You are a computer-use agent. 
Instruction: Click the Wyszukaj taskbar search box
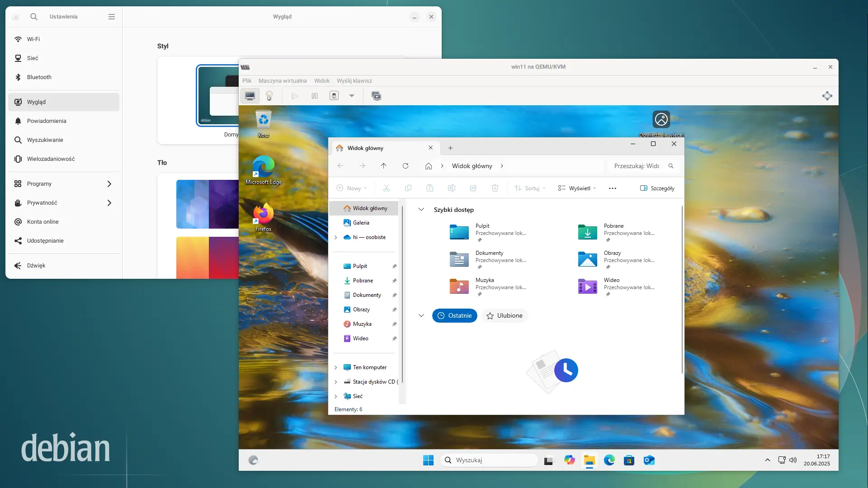coord(490,460)
